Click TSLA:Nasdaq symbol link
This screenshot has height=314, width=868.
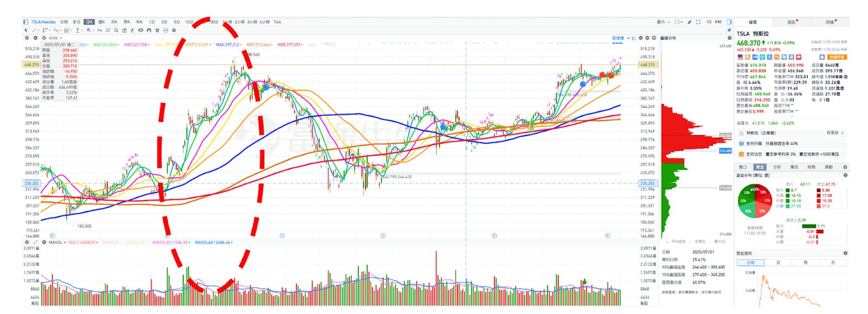43,22
